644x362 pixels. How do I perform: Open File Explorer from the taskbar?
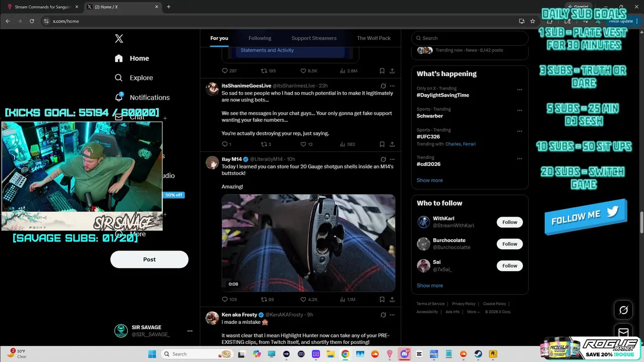pyautogui.click(x=331, y=354)
